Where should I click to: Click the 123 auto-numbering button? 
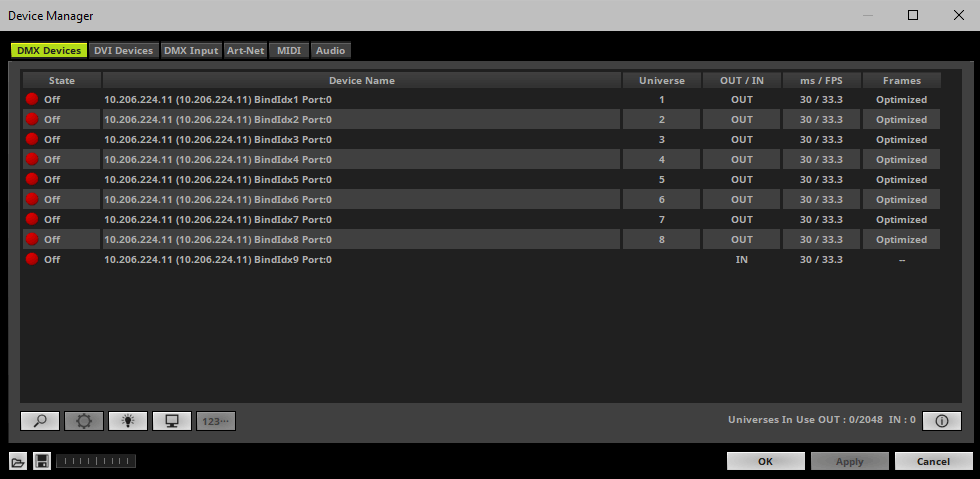point(216,421)
